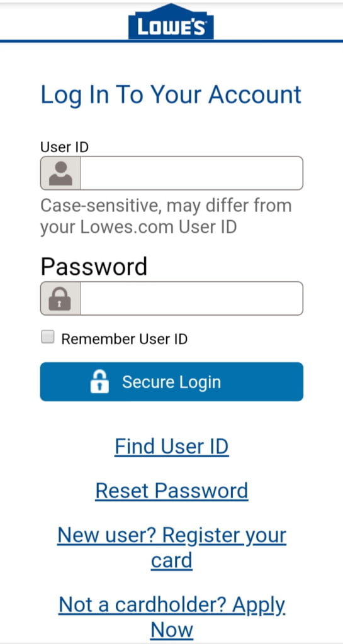Submit with the Secure Login button
The height and width of the screenshot is (644, 343).
(x=172, y=382)
